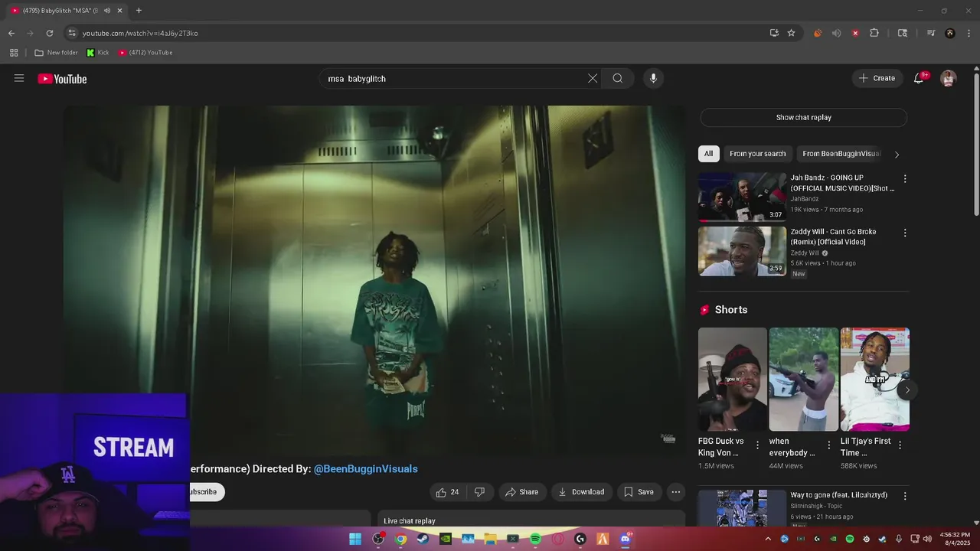Screen dimensions: 980x551
Task: Click the speaker extension icon
Action: point(836,33)
